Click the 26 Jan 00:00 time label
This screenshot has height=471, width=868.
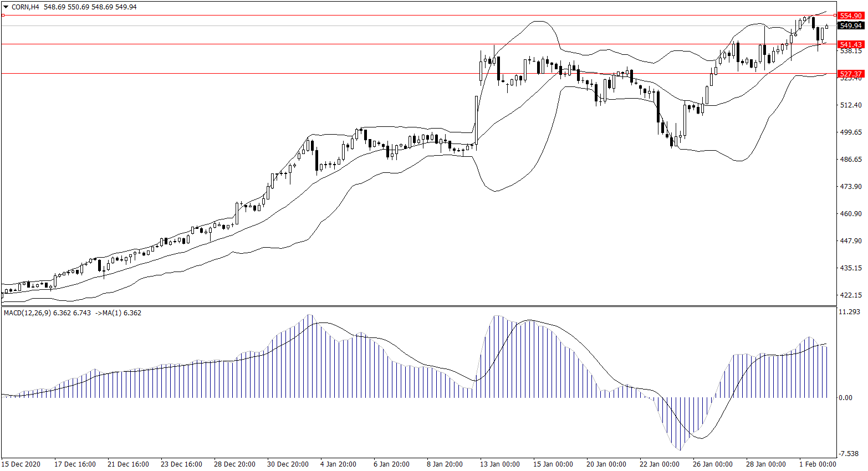coord(712,464)
